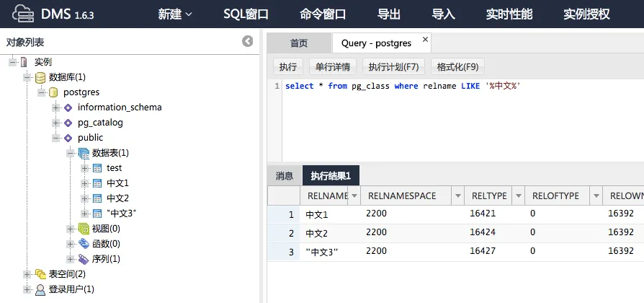
Task: Expand the information_schema node
Action: pyautogui.click(x=56, y=107)
